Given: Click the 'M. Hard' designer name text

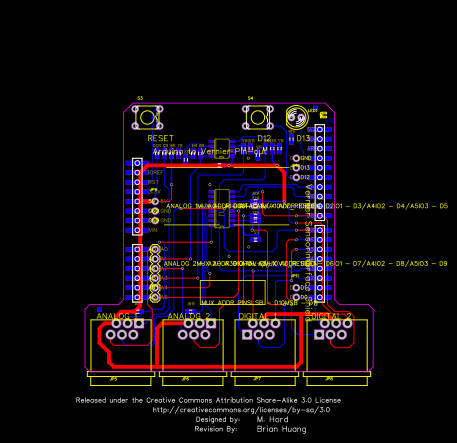Looking at the screenshot, I should pos(272,419).
